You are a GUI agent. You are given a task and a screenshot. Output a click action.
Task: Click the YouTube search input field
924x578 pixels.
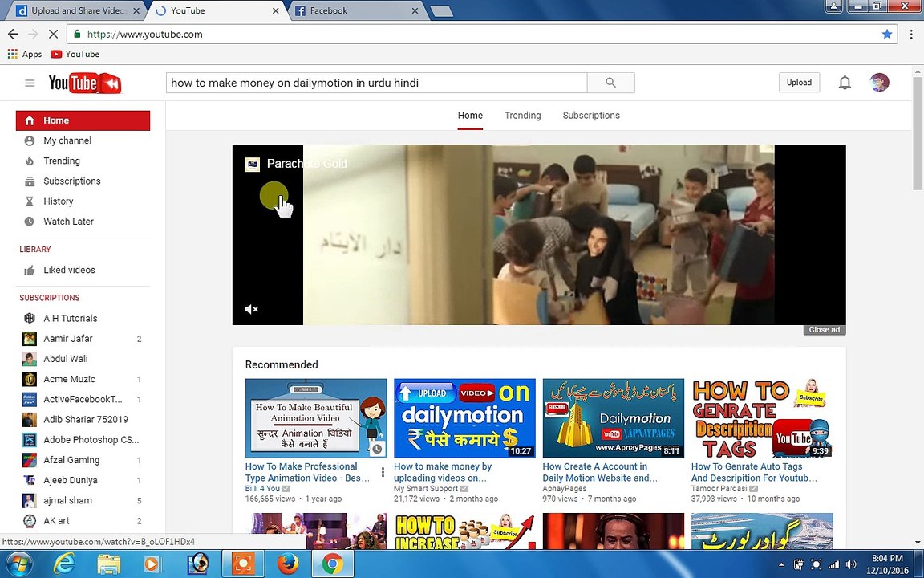pyautogui.click(x=376, y=83)
